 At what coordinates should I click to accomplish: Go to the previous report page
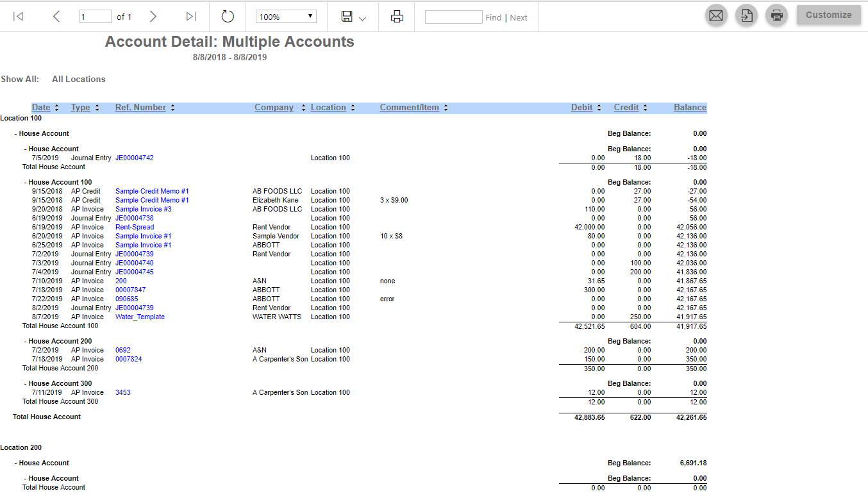[x=56, y=17]
